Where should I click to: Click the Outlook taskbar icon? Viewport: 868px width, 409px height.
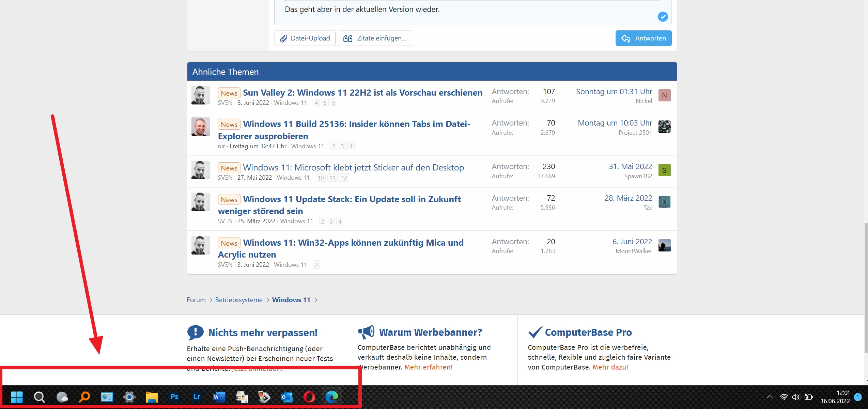tap(286, 397)
